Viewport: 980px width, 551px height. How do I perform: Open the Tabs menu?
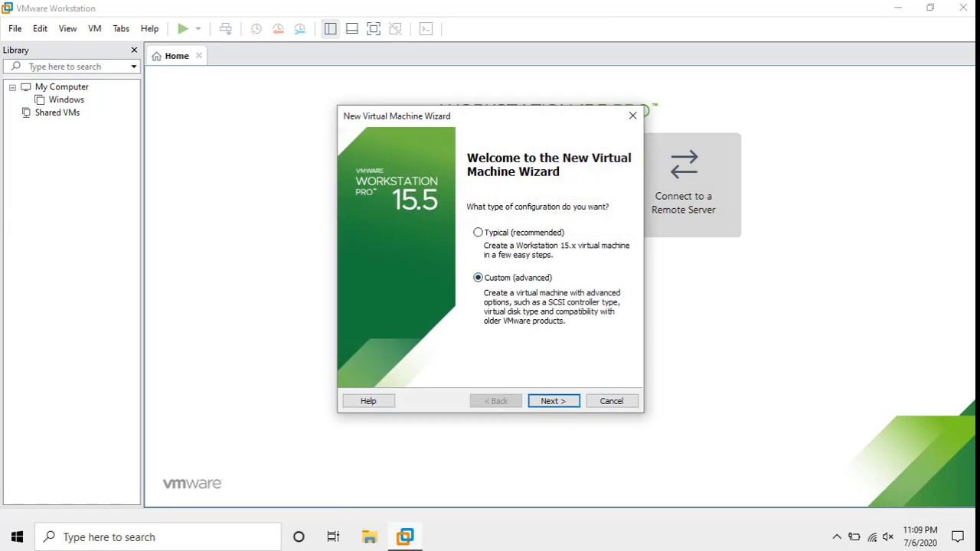click(x=121, y=28)
